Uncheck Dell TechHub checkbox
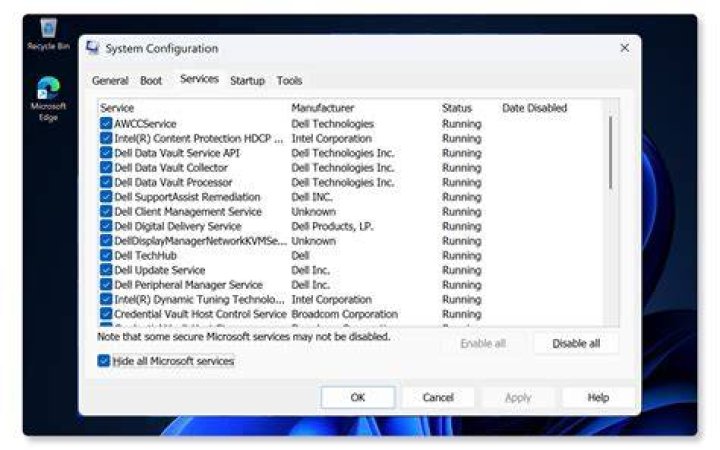Screen dimensions: 720x450 tap(106, 255)
